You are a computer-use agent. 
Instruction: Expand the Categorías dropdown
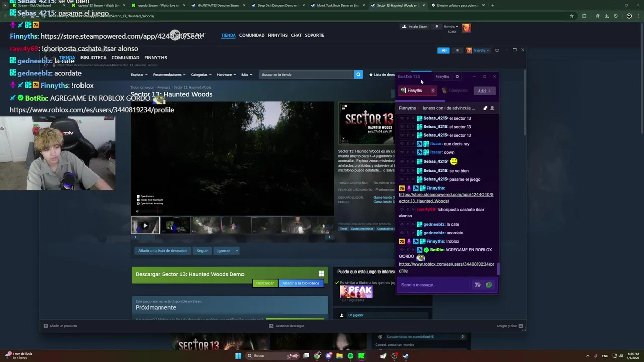click(201, 75)
